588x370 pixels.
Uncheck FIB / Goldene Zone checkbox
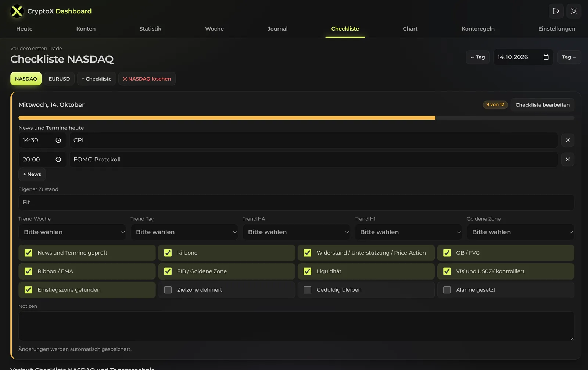[x=168, y=271]
